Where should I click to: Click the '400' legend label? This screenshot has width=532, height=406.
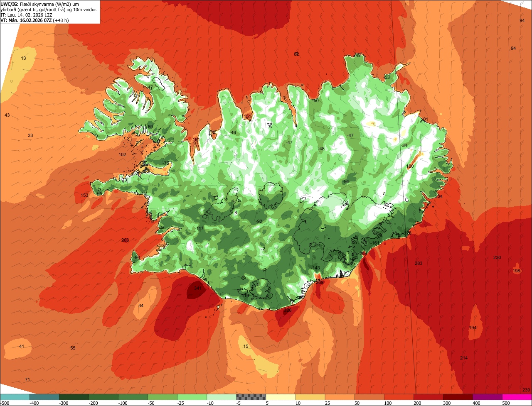[x=476, y=403]
